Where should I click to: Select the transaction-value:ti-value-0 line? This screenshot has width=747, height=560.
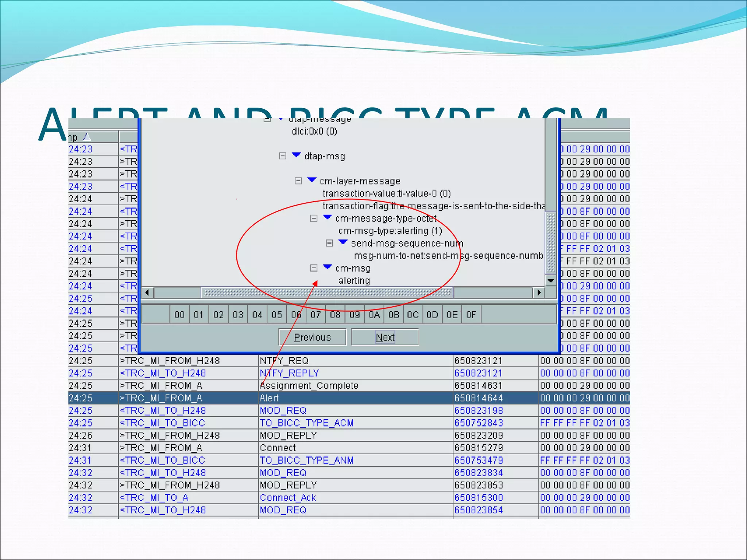click(x=387, y=193)
